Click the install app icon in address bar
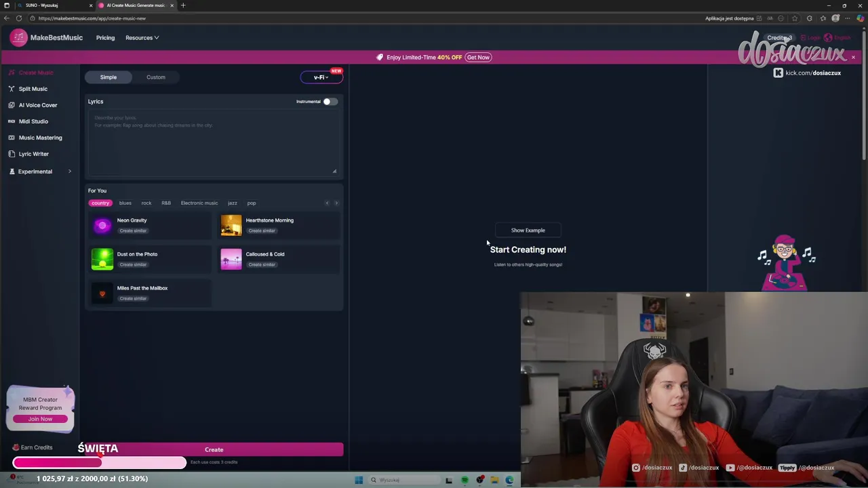Viewport: 868px width, 488px height. pos(759,18)
